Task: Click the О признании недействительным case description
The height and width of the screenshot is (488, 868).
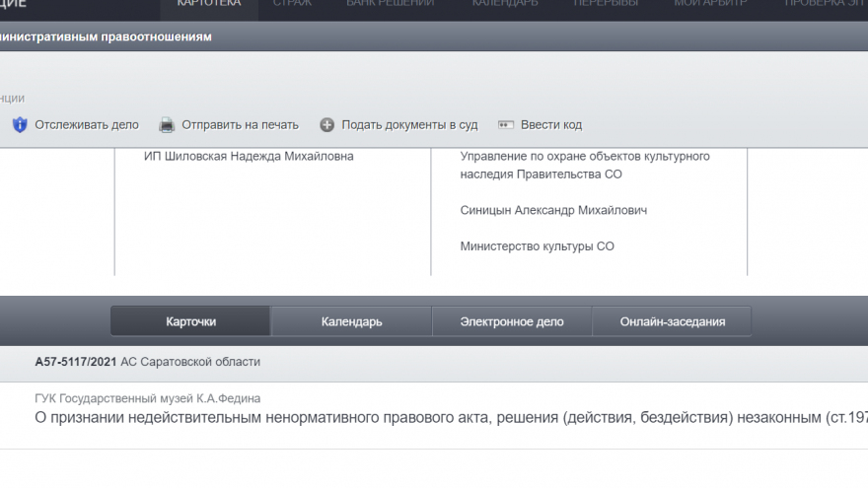Action: coord(451,418)
